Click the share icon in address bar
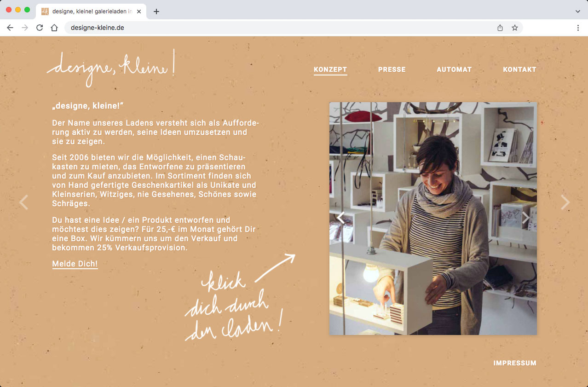The width and height of the screenshot is (588, 387). click(x=500, y=28)
